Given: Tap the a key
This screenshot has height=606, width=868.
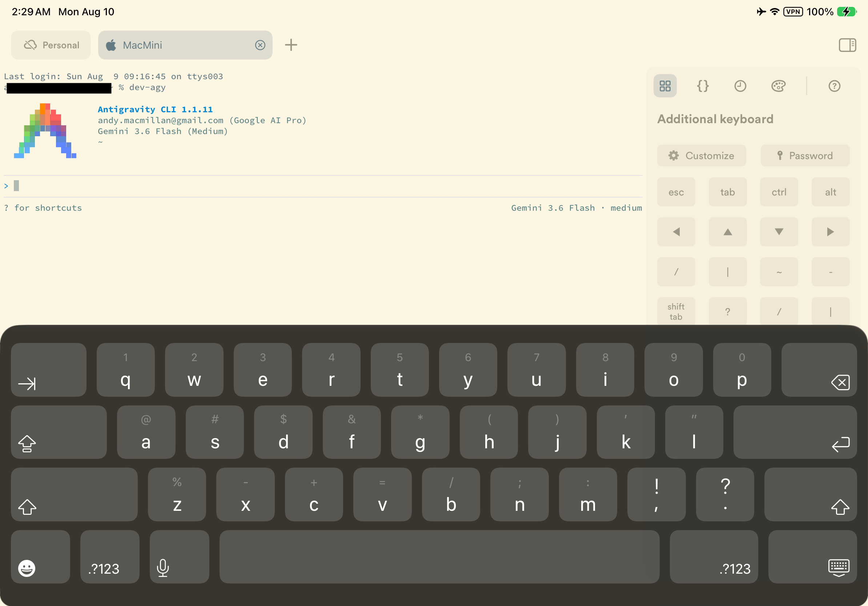Looking at the screenshot, I should [146, 432].
